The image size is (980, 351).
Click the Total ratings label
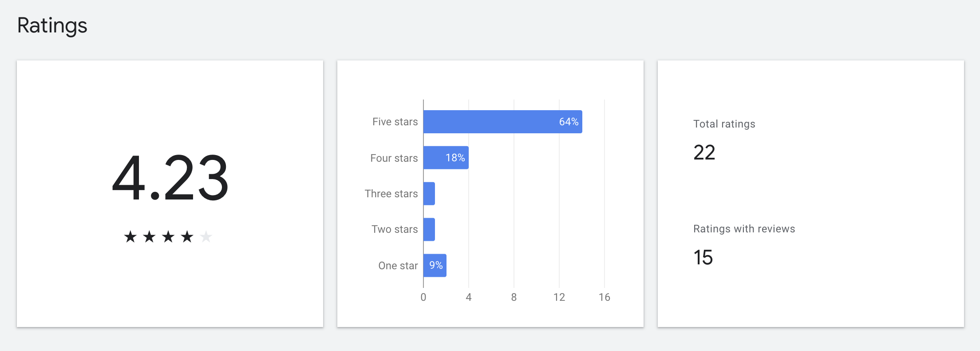[724, 124]
